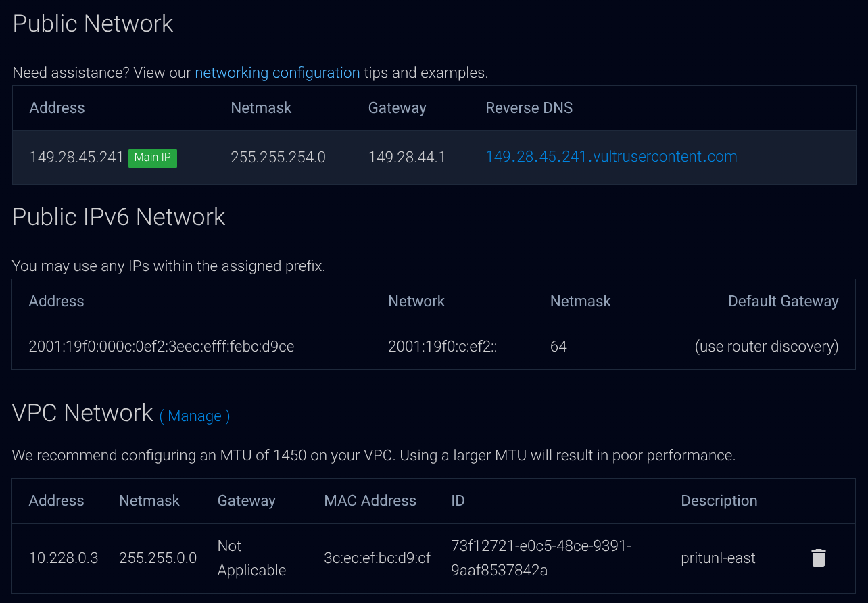Click the MTU of 1450 recommendation text
Screen dimensions: 868x603
pos(374,456)
